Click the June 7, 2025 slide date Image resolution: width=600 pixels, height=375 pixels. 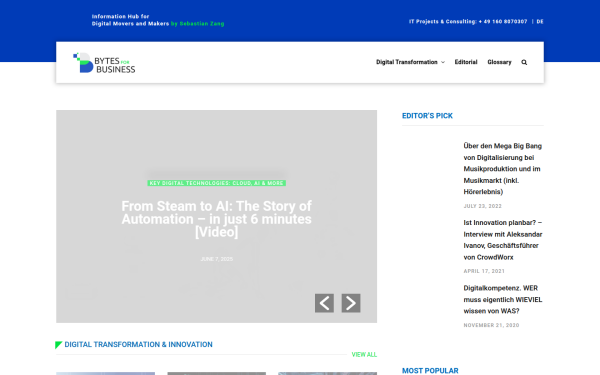click(x=217, y=259)
